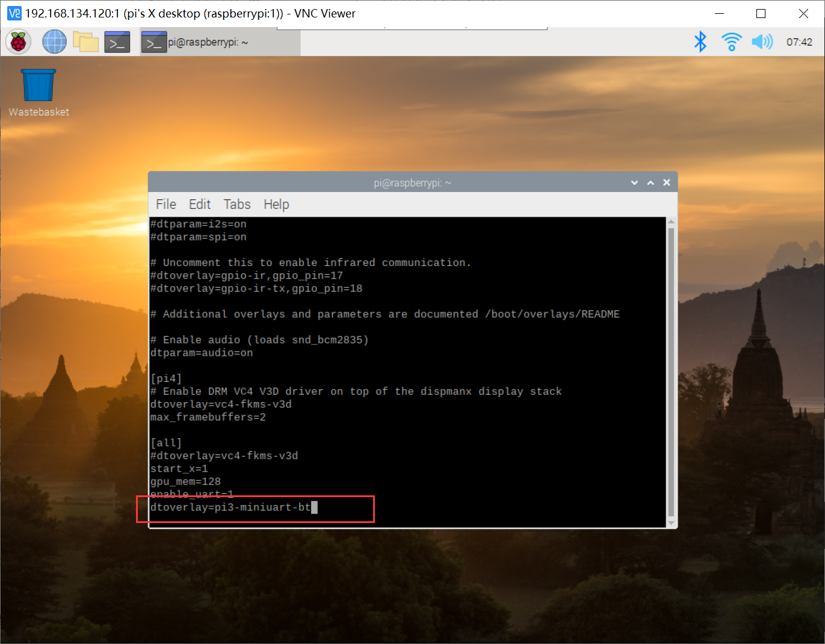Click the terminal scrollbar down arrow

(x=671, y=522)
